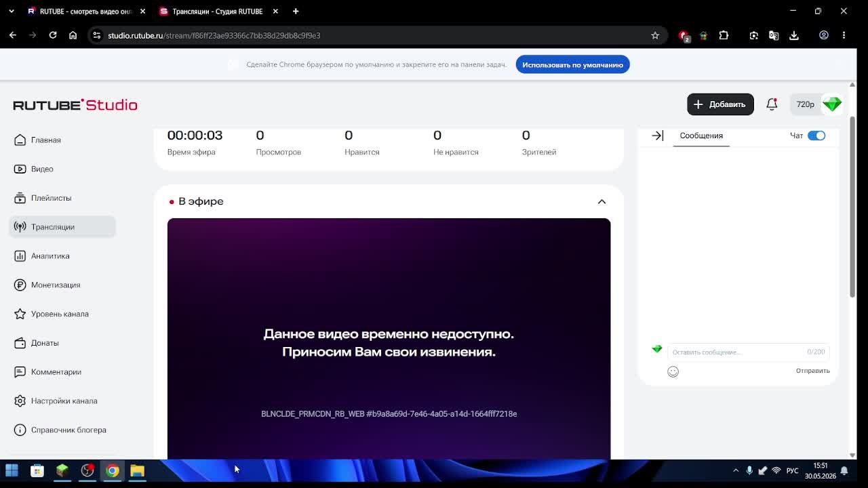Screen dimensions: 868x488
Task: Open Chrome three-dot menu
Action: click(x=844, y=35)
